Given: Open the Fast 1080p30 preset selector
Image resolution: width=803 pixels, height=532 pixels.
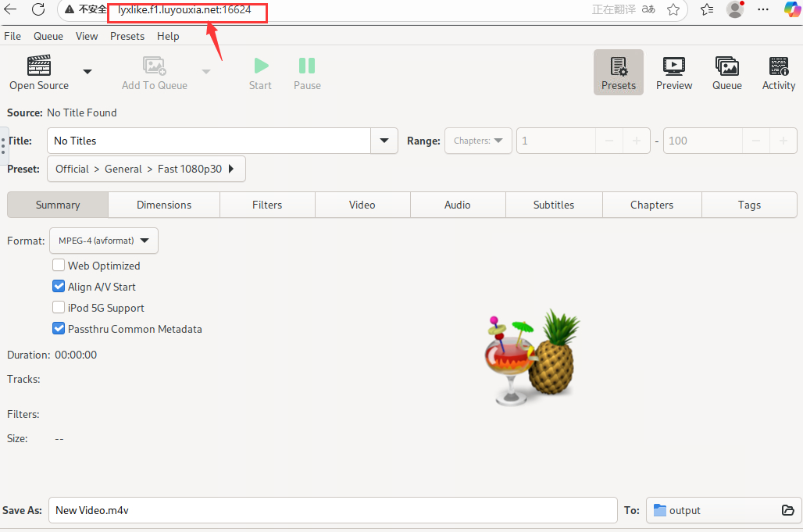Looking at the screenshot, I should (147, 169).
